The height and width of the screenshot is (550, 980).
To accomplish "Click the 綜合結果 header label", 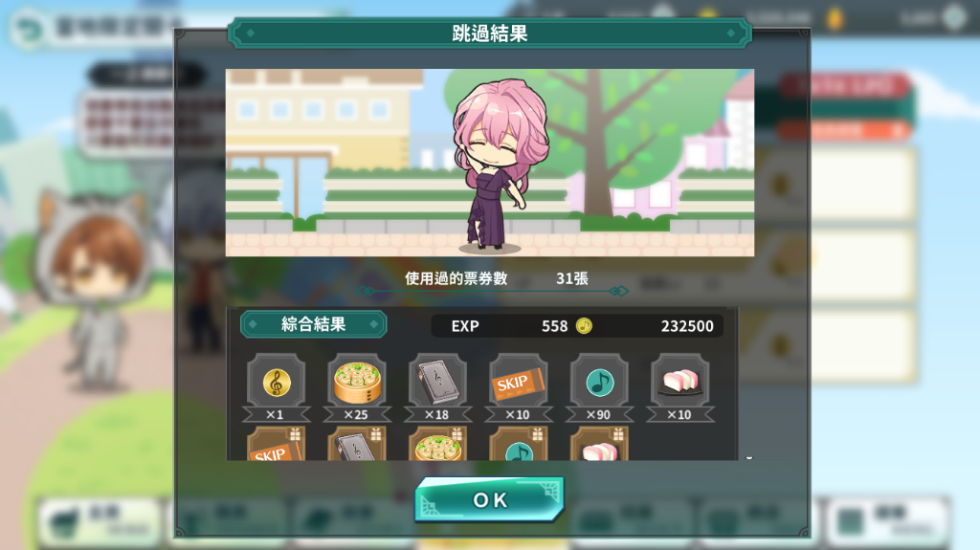I will pos(314,324).
